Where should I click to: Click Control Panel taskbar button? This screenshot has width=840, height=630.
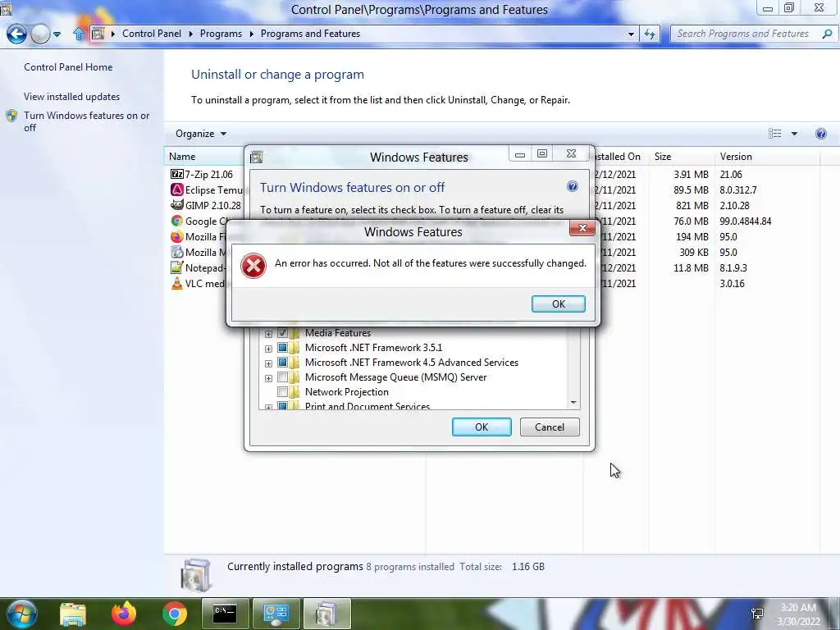pos(276,614)
